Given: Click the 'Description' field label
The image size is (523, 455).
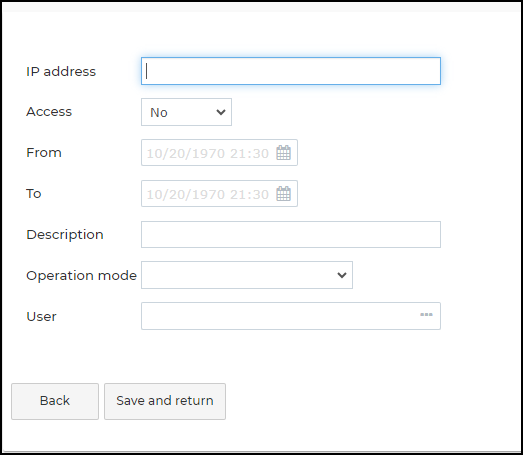Looking at the screenshot, I should pos(65,235).
